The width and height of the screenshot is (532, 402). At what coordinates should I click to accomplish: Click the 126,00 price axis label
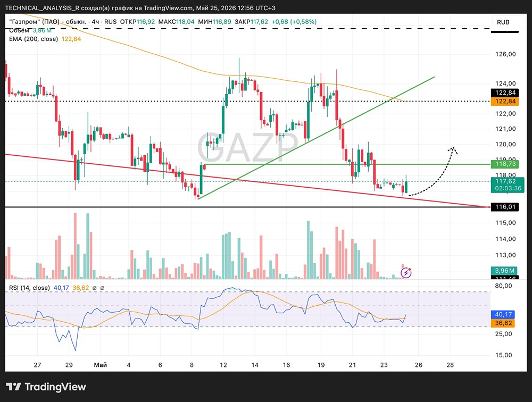(x=505, y=54)
